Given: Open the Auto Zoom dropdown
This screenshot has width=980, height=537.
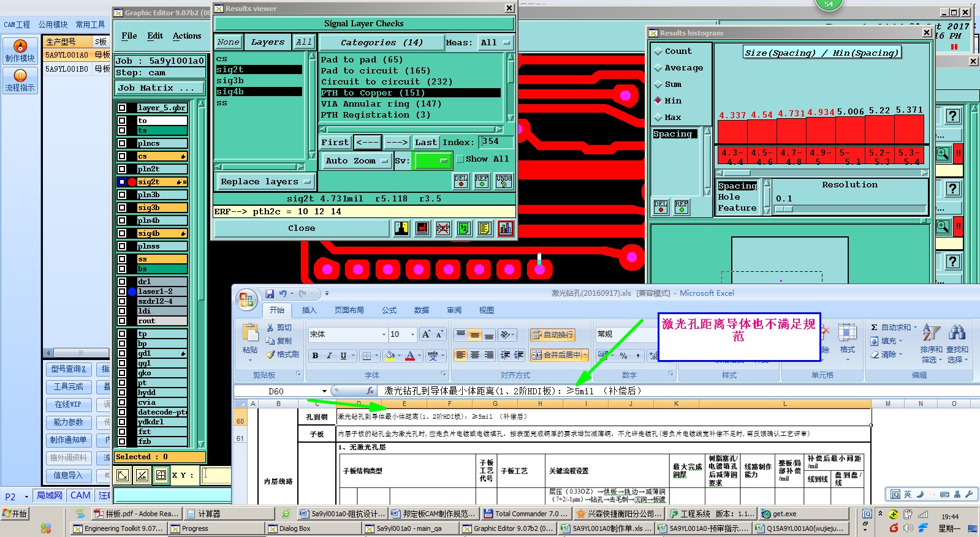Looking at the screenshot, I should point(357,160).
